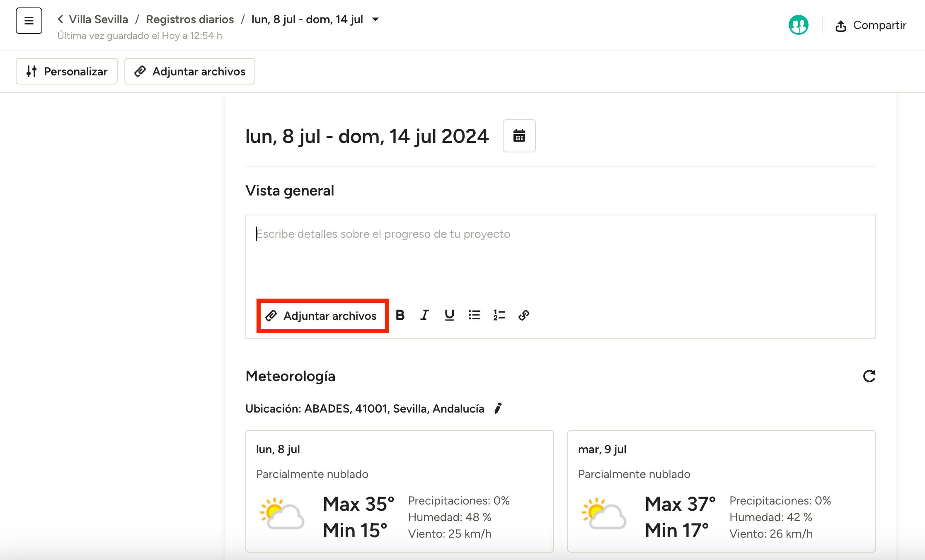Toggle italic formatting
Screen dimensions: 925x560
click(424, 315)
